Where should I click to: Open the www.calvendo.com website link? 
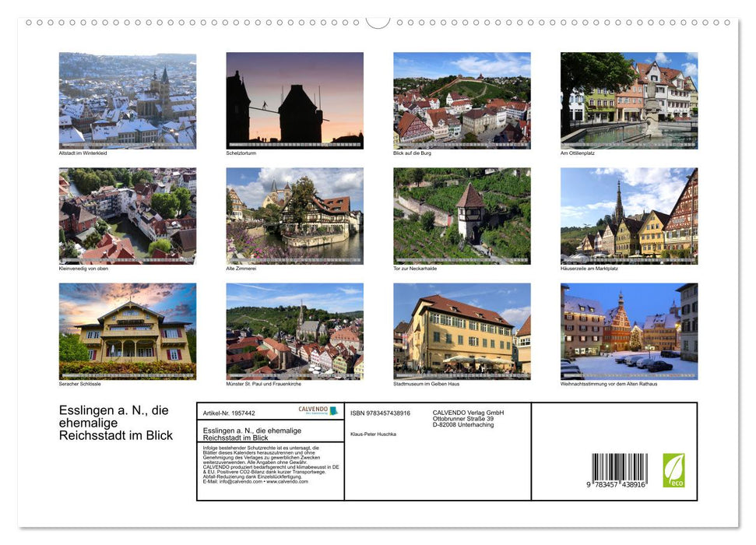point(287,483)
